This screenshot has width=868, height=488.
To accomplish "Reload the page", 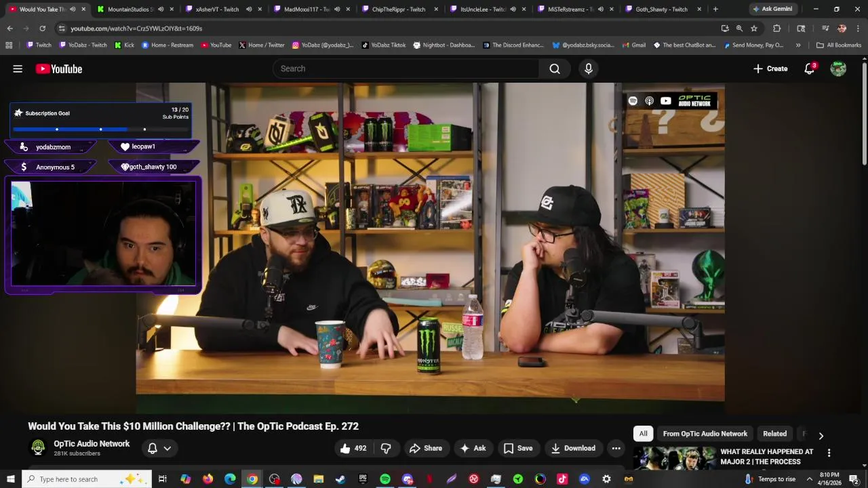I will tap(42, 28).
